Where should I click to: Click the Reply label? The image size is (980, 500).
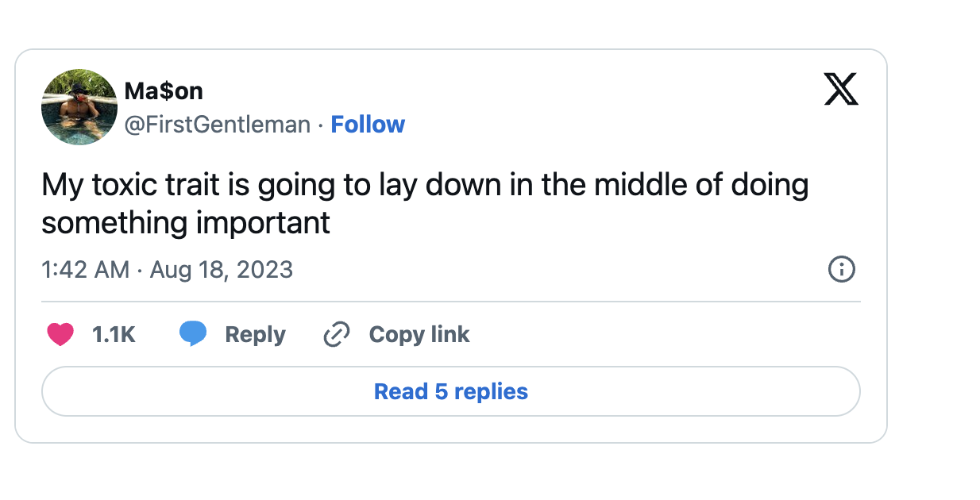[255, 334]
